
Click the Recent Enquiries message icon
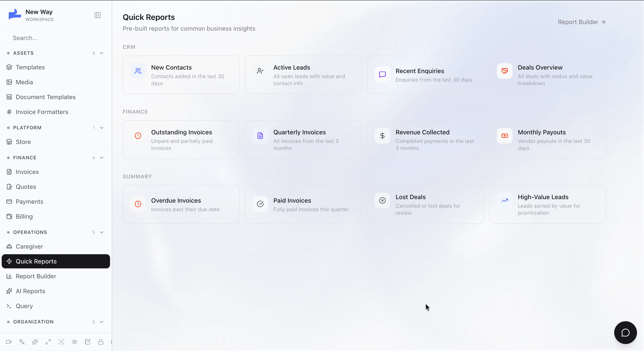coord(382,74)
